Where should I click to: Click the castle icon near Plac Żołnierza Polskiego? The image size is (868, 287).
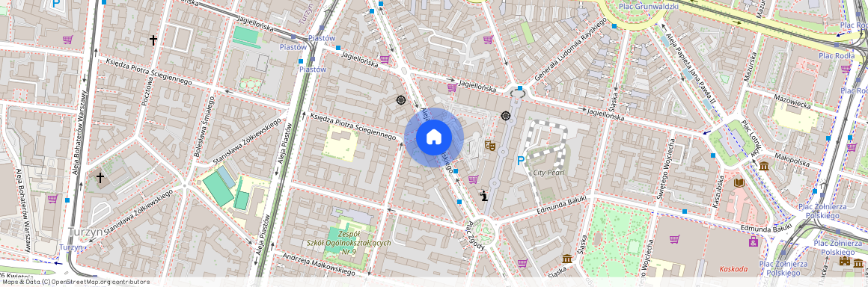tap(845, 260)
